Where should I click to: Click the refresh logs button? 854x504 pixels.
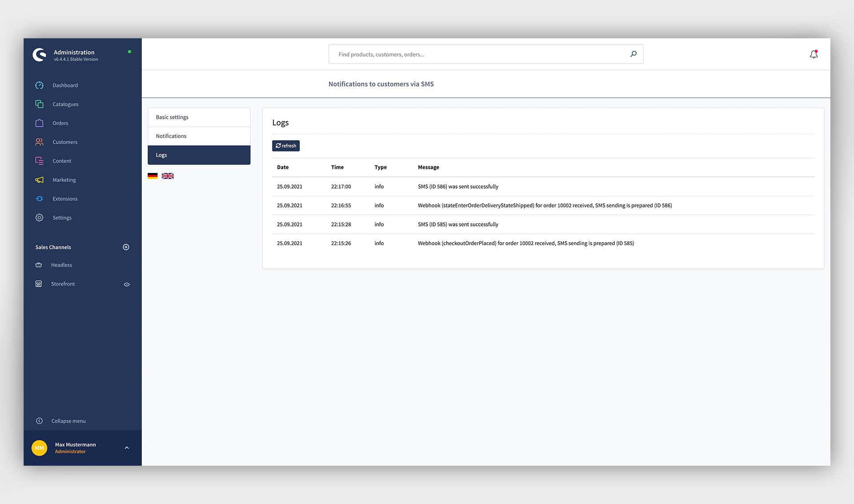point(286,146)
